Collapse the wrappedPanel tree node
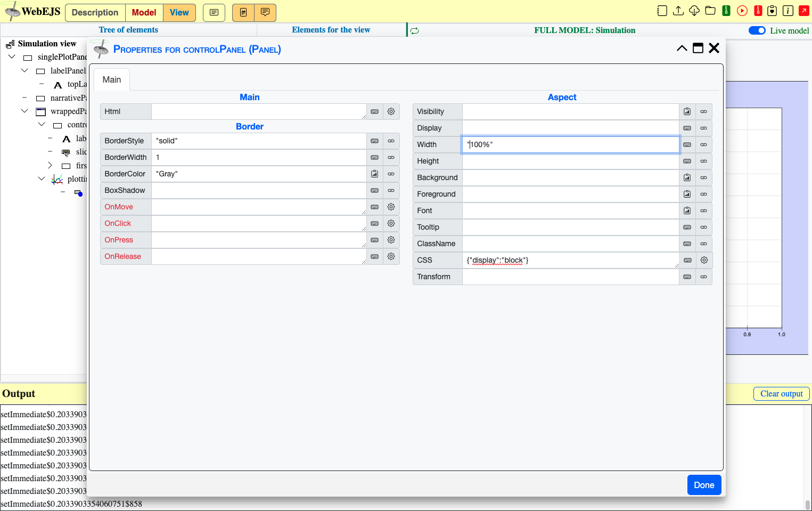Image resolution: width=812 pixels, height=511 pixels. (x=24, y=111)
